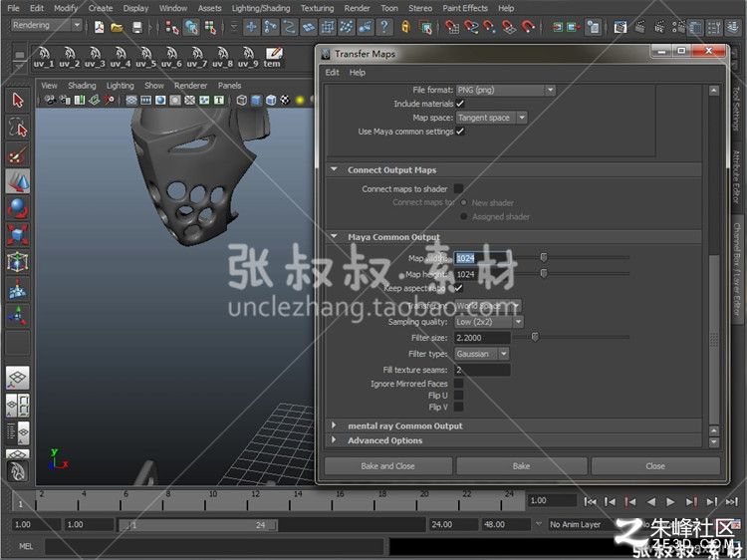Image resolution: width=747 pixels, height=560 pixels.
Task: Click the question mark help icon
Action: click(384, 27)
